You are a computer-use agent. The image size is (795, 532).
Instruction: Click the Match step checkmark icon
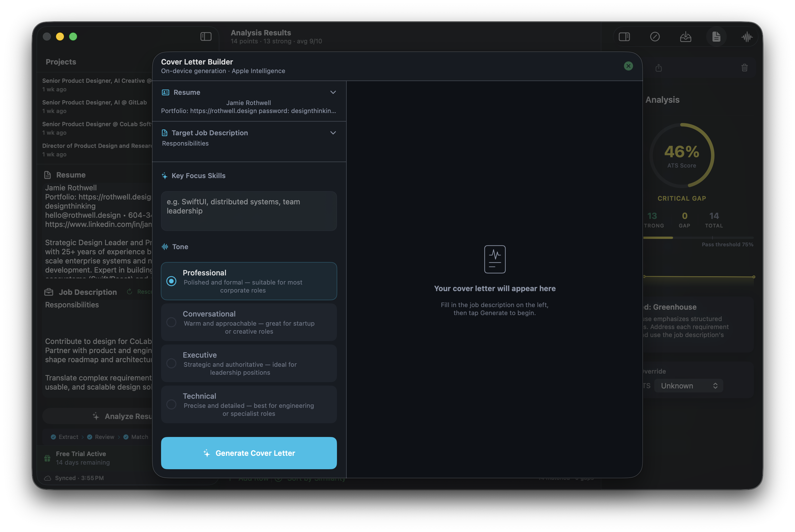126,437
